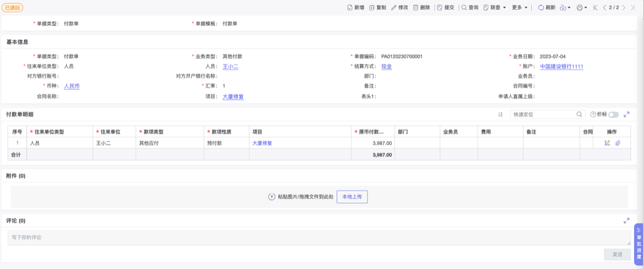The height and width of the screenshot is (269, 644).
Task: Click 修改 in the toolbar
Action: (x=400, y=8)
